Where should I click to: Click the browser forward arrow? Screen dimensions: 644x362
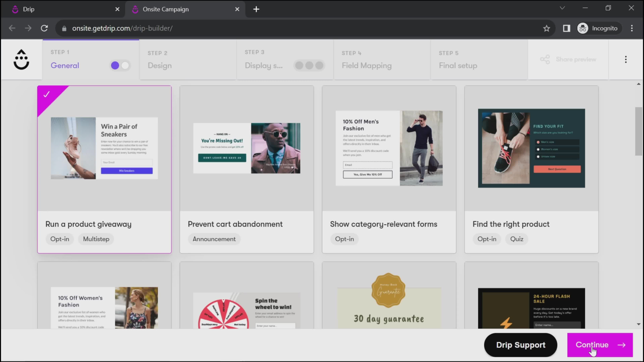pyautogui.click(x=28, y=28)
